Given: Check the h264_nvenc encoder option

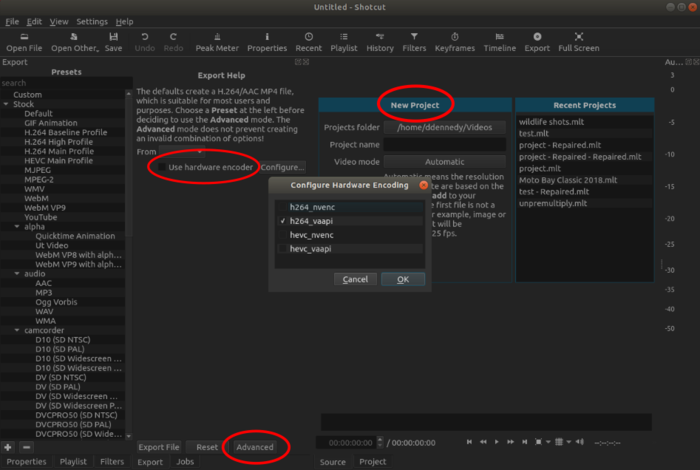Looking at the screenshot, I should click(285, 207).
